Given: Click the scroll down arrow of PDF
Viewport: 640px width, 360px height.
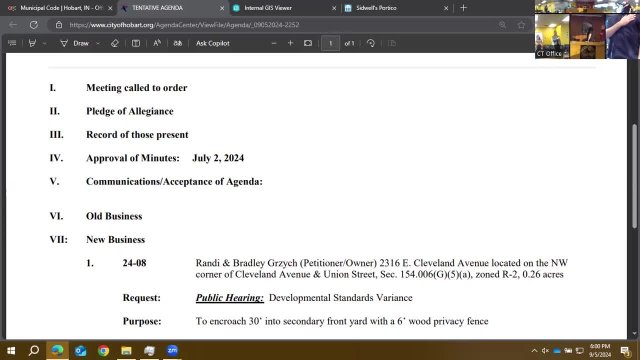Looking at the screenshot, I should (634, 334).
